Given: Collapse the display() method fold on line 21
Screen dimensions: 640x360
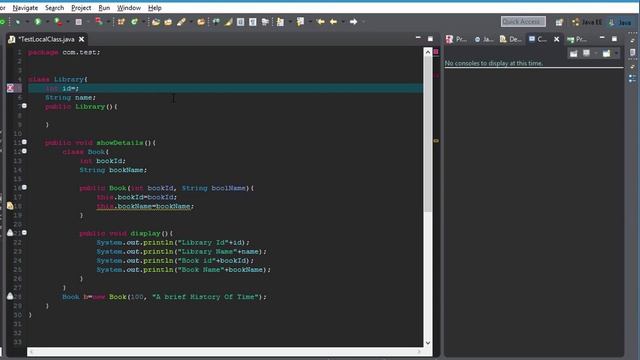Looking at the screenshot, I should point(24,233).
